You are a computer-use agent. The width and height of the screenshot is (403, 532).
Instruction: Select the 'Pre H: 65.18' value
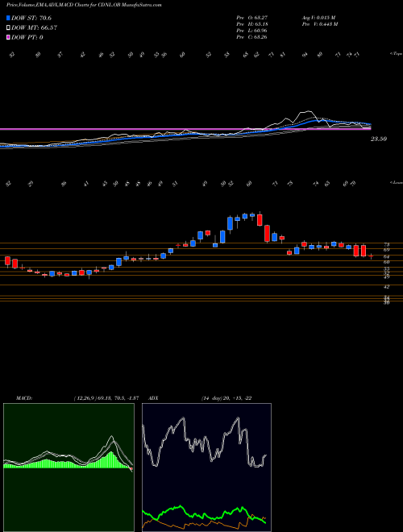coord(251,24)
